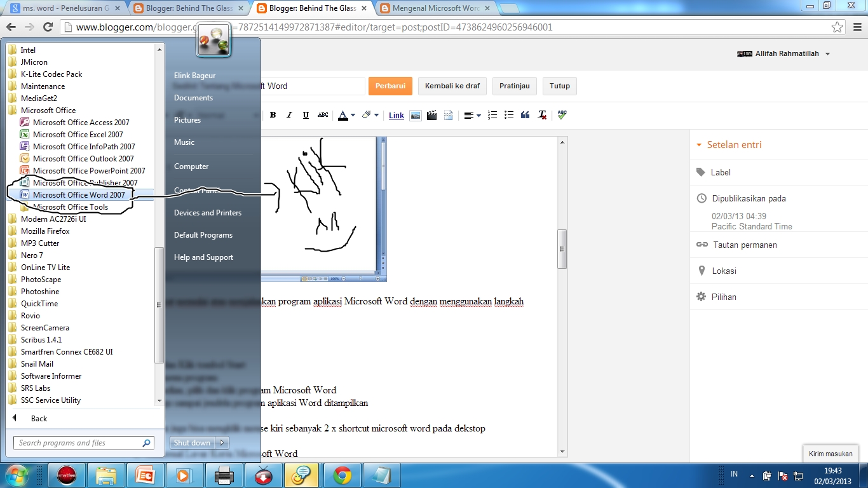Remove formatting from selected text

542,115
